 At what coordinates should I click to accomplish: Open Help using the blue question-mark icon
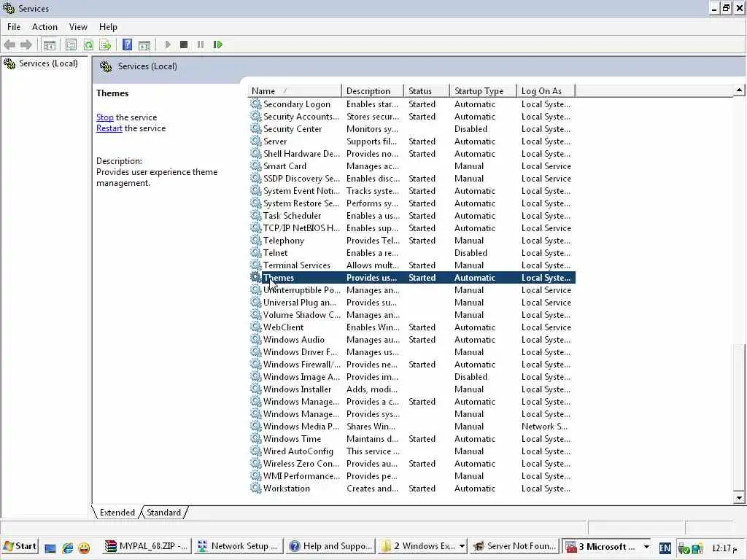point(127,44)
